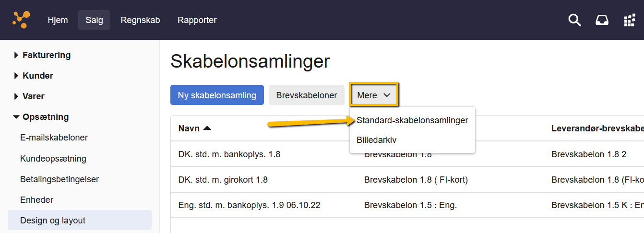Collapse the Opsætning section
The width and height of the screenshot is (644, 233).
coord(41,117)
